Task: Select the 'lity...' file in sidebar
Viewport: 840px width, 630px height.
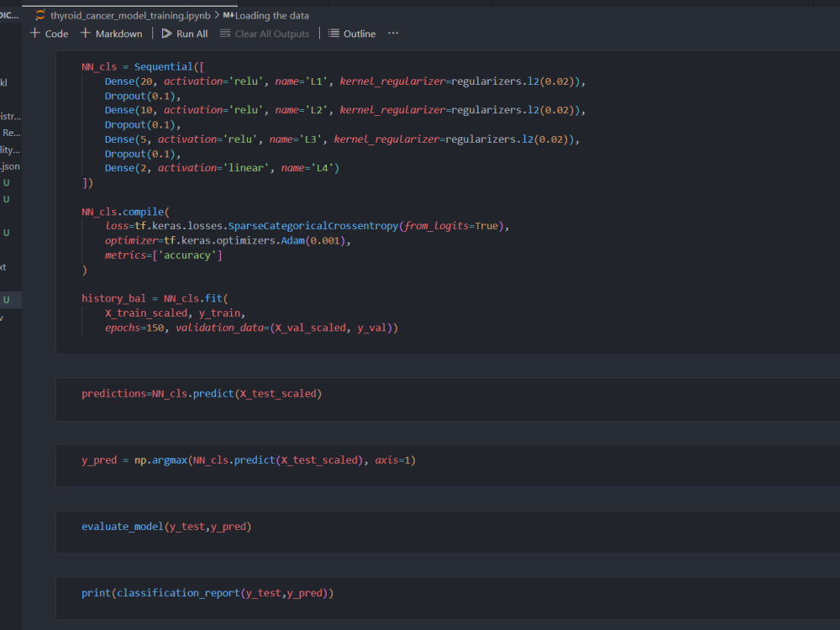Action: click(x=11, y=150)
